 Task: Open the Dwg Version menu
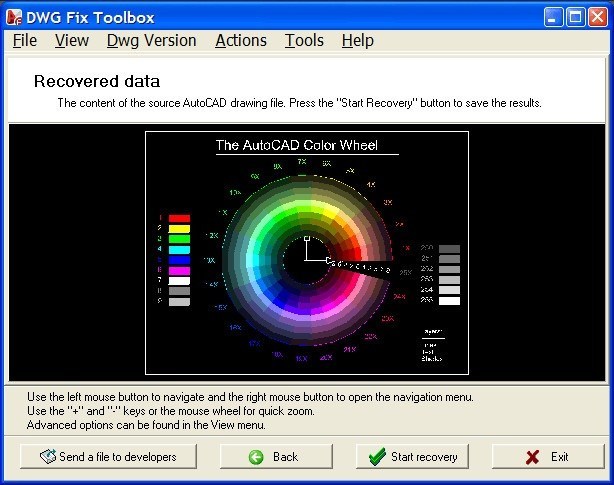[x=152, y=40]
